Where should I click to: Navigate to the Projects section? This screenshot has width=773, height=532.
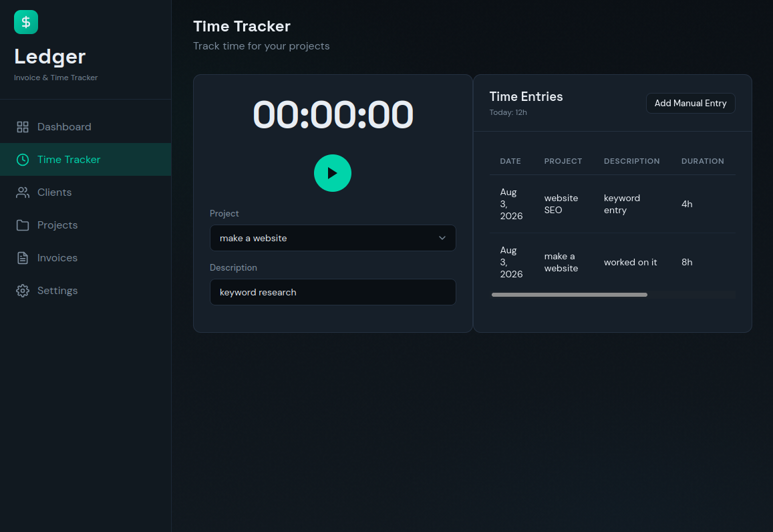(x=86, y=225)
